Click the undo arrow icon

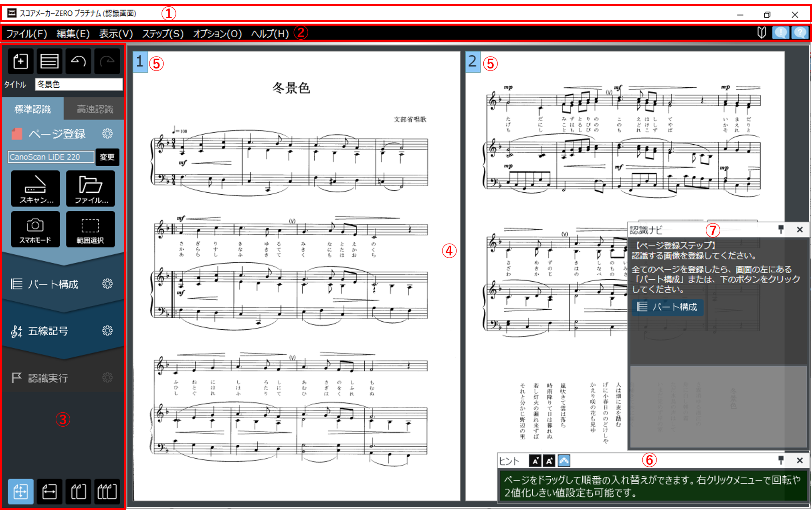coord(78,61)
